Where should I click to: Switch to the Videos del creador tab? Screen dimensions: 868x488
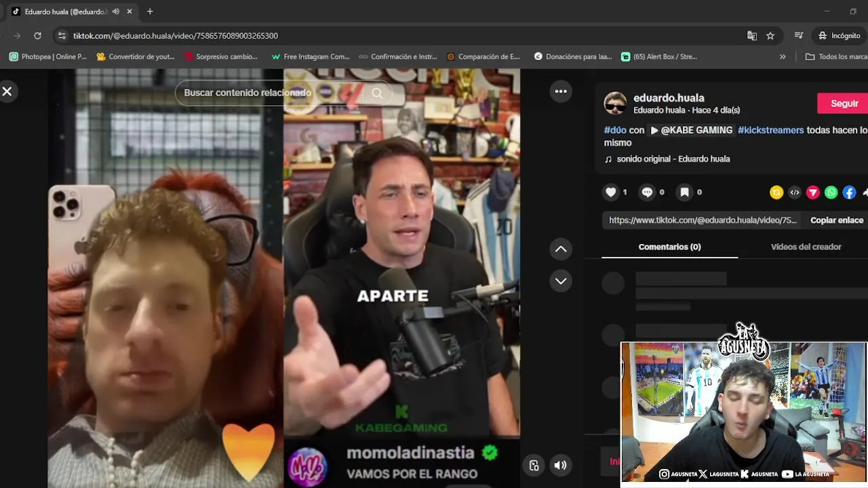coord(806,247)
